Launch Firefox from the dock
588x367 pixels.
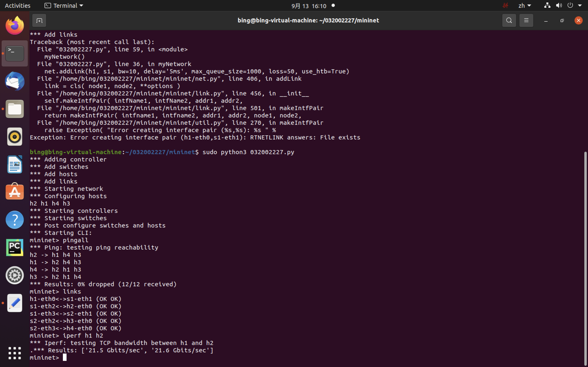(14, 26)
